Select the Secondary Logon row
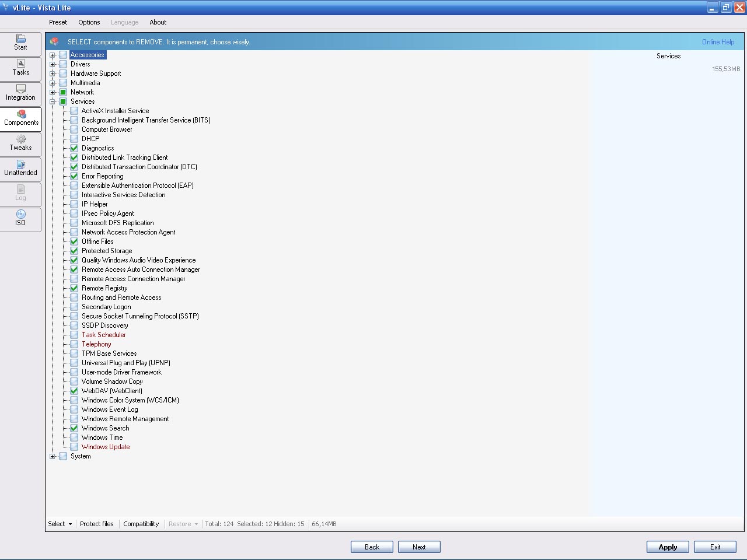Image resolution: width=747 pixels, height=560 pixels. pyautogui.click(x=106, y=307)
